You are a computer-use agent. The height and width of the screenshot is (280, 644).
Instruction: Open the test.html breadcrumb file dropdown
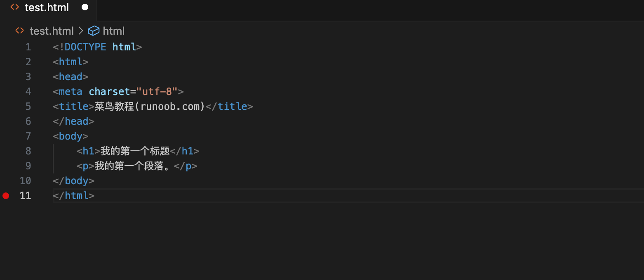52,31
